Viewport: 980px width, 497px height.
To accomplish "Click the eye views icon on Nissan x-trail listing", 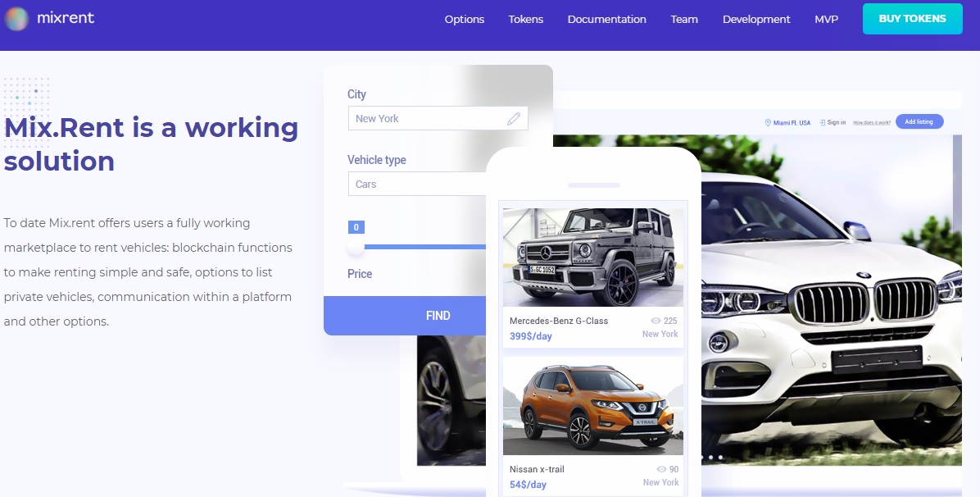I will (x=661, y=469).
